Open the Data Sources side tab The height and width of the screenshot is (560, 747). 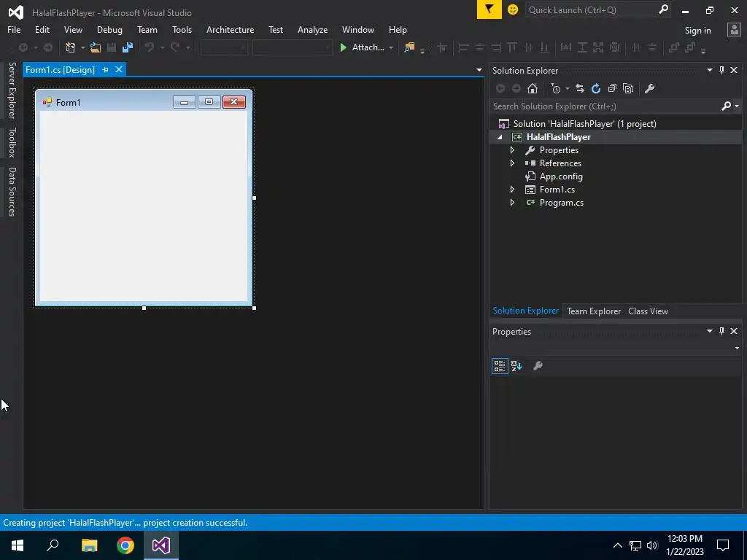tap(12, 192)
